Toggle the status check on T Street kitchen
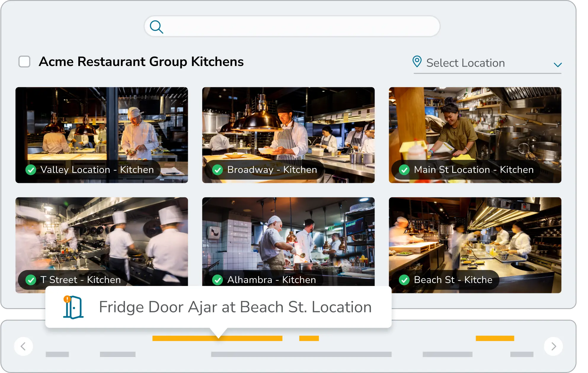The height and width of the screenshot is (373, 588). [31, 280]
